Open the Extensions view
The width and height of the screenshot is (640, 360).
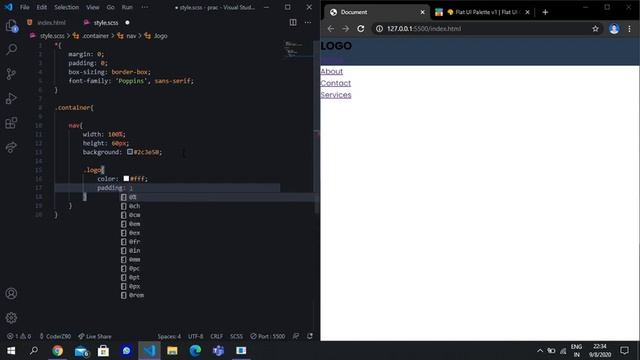(11, 123)
